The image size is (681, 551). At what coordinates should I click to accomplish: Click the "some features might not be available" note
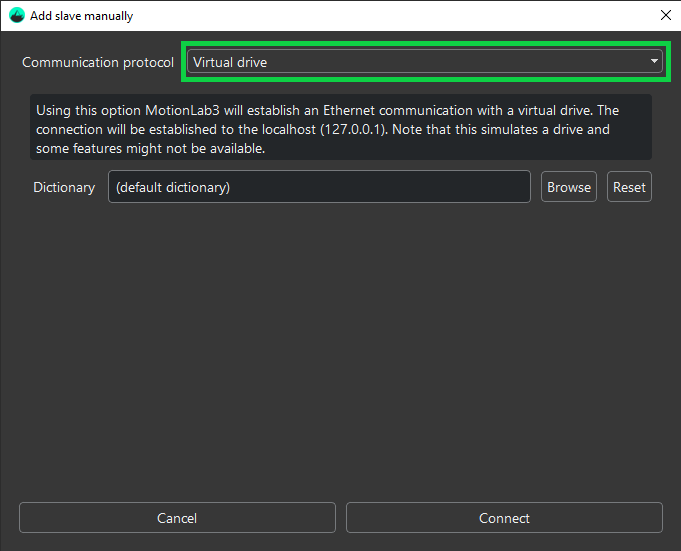pos(152,148)
